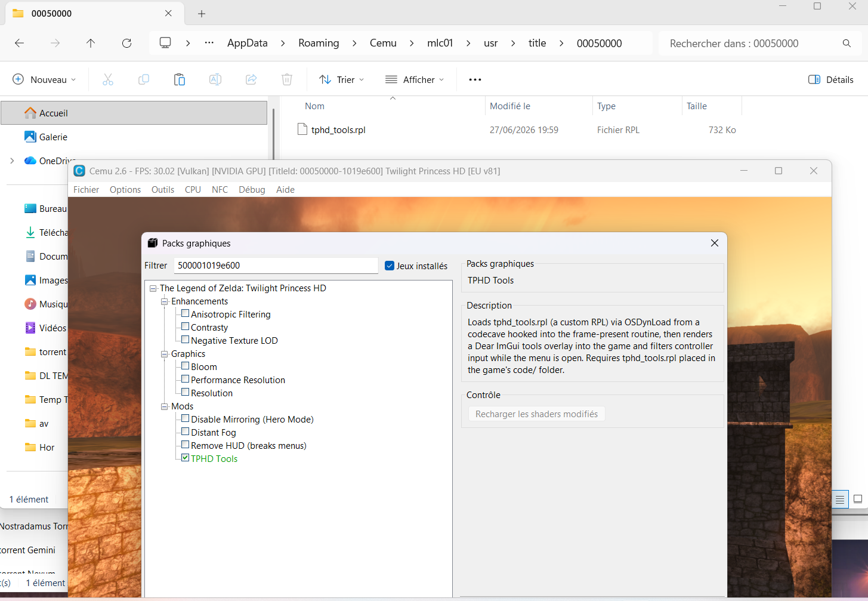Click the forward navigation arrow

[55, 43]
